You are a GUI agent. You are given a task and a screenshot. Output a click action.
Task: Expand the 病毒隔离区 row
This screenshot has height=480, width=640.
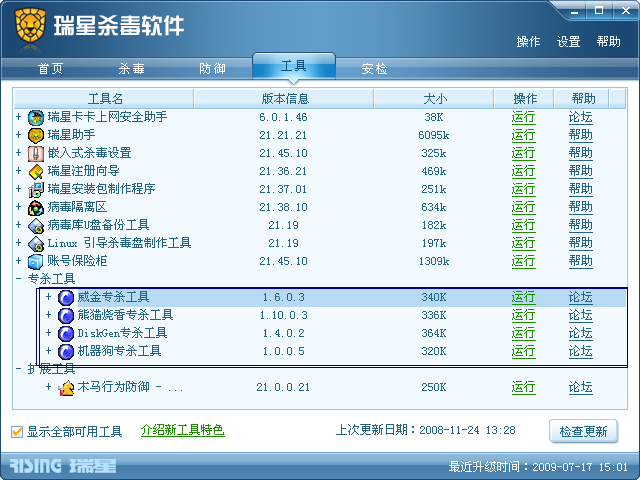18,207
